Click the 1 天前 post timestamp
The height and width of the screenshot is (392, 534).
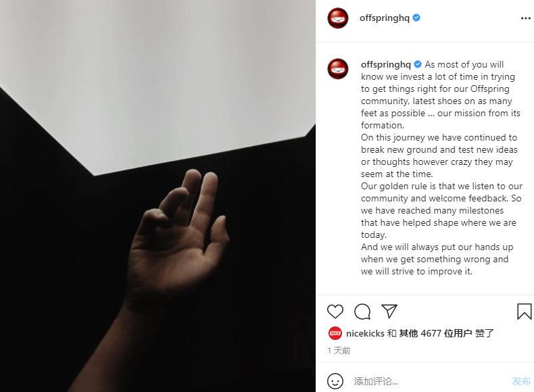pos(339,351)
